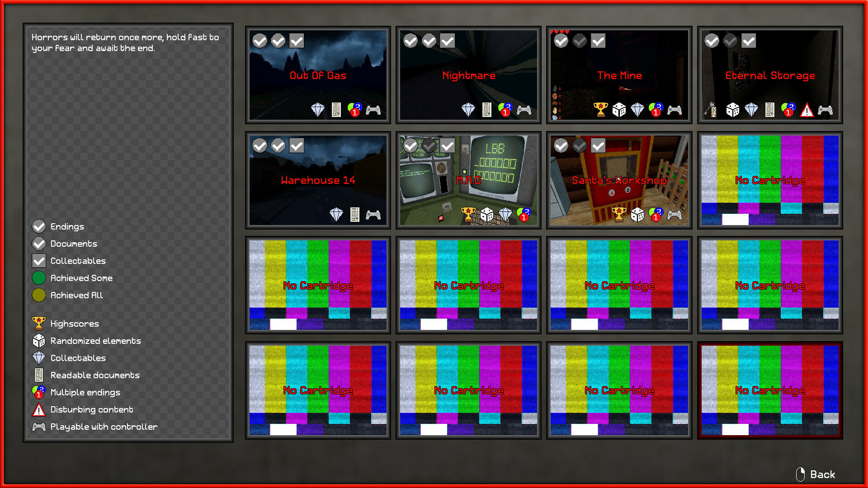
Task: Click the dice icon on Eternal Storage cartridge
Action: coord(732,109)
